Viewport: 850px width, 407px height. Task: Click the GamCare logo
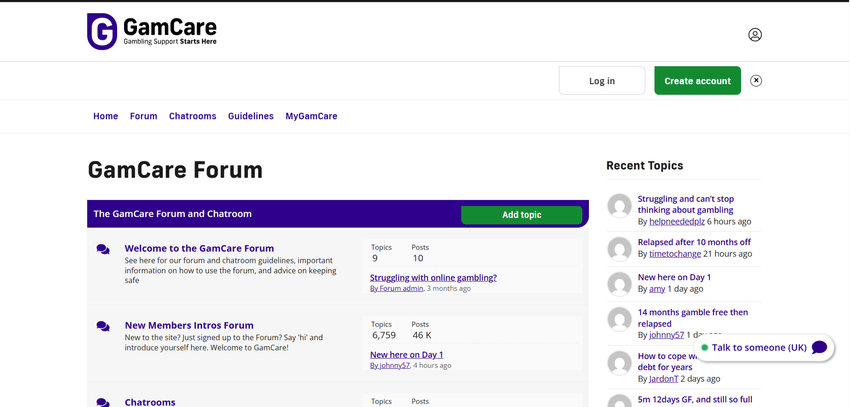(152, 31)
